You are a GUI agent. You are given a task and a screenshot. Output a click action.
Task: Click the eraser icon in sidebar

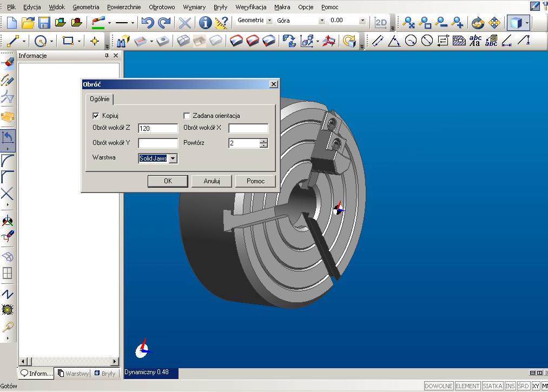click(8, 63)
